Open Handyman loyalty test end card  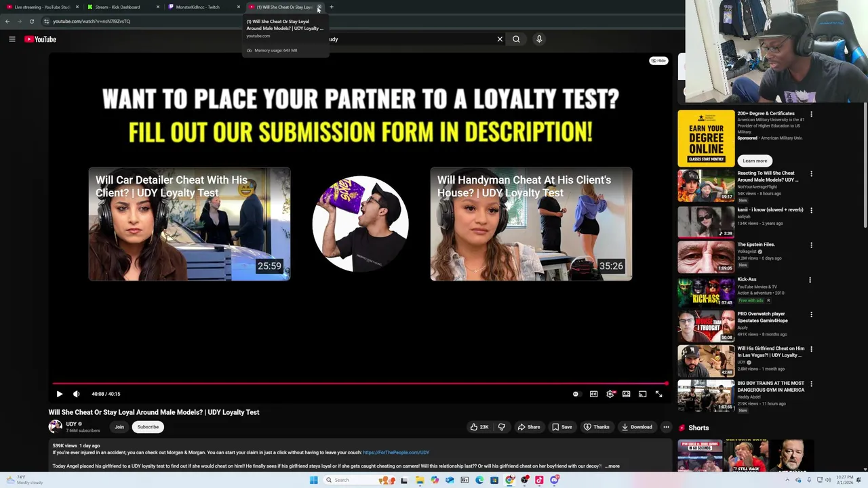pyautogui.click(x=531, y=224)
